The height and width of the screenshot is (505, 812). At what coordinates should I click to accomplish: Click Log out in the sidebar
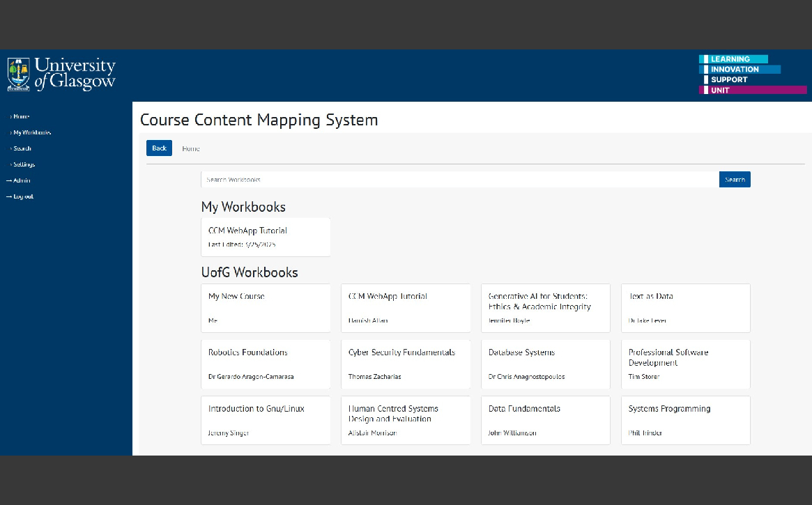23,196
